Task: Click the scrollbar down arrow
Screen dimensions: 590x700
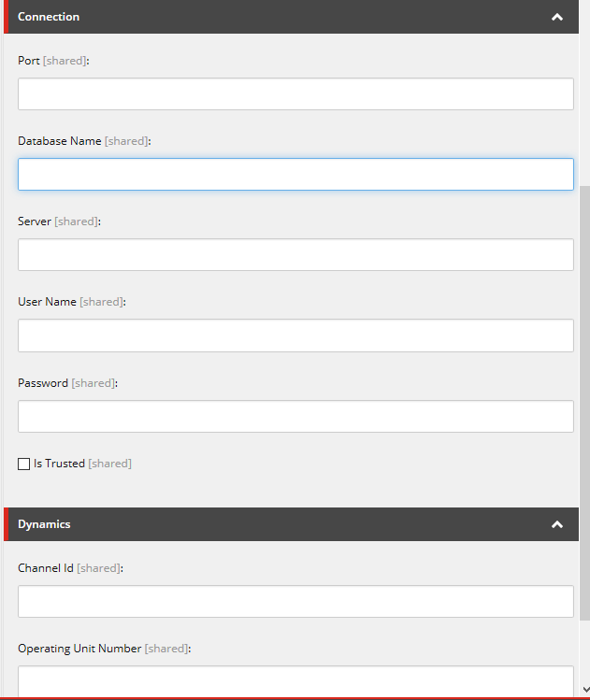Action: [585, 690]
